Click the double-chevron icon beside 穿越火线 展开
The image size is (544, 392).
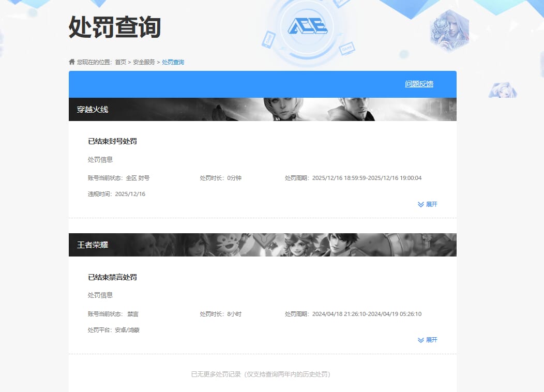pos(420,204)
